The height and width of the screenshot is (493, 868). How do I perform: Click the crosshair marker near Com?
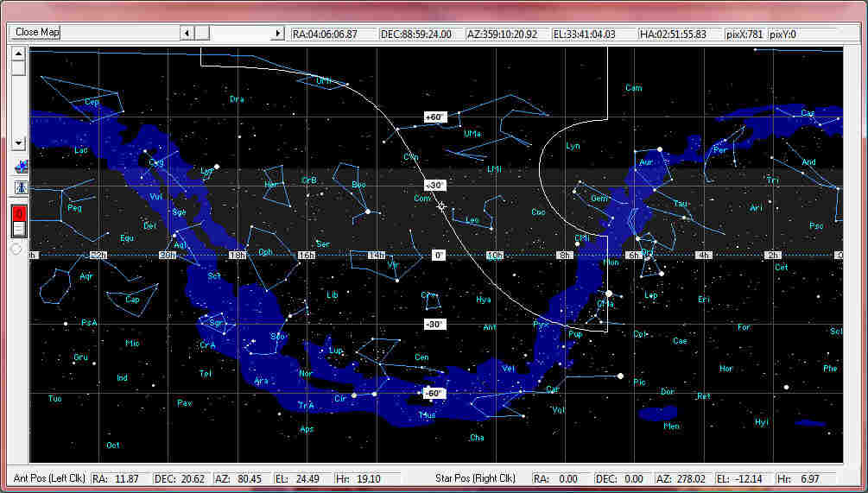pyautogui.click(x=441, y=206)
